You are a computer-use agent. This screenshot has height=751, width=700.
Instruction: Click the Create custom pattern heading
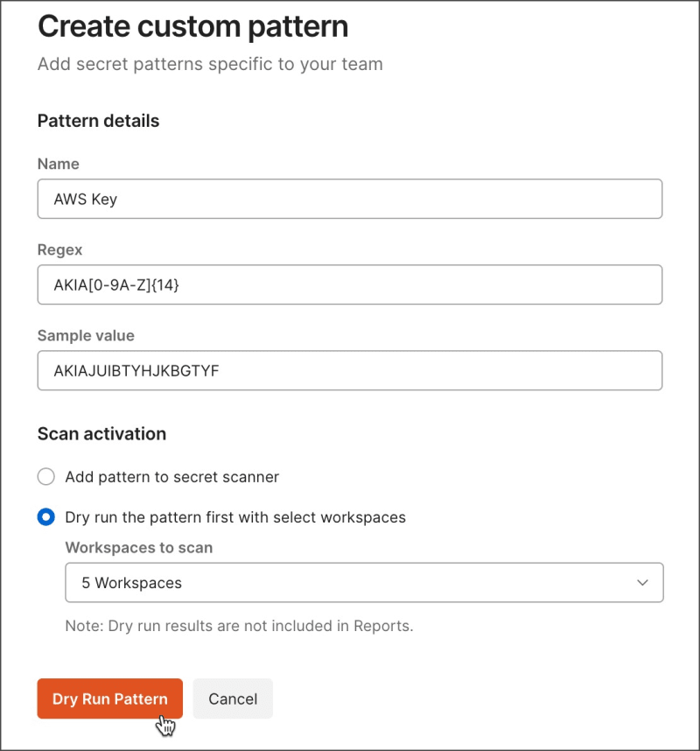pos(192,26)
